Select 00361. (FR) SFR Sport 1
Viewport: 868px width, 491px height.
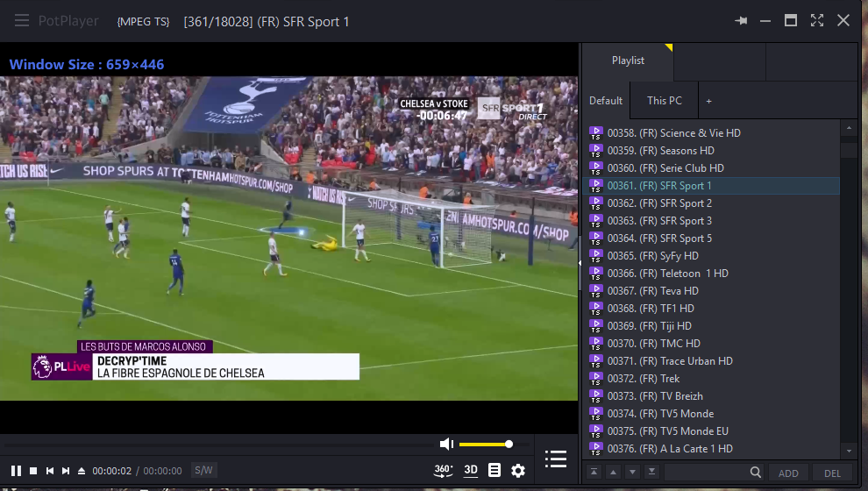pos(711,185)
